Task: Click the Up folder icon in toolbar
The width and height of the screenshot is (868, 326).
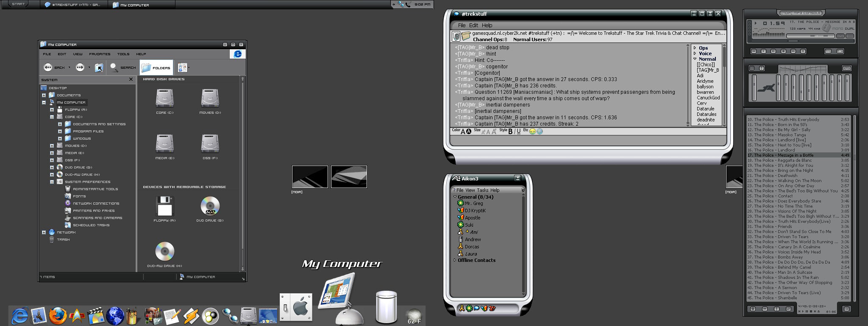Action: point(99,67)
